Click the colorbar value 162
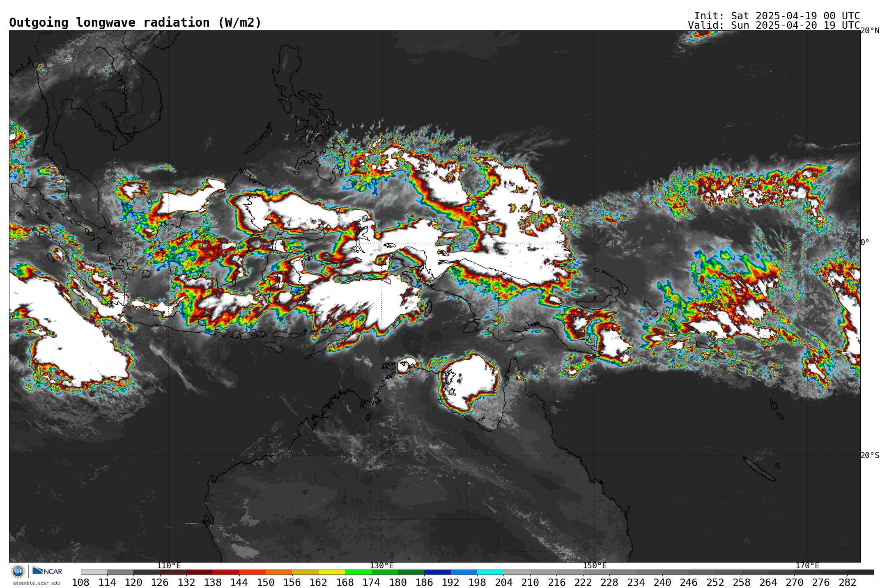Screen dimensions: 887x588 coord(318,582)
